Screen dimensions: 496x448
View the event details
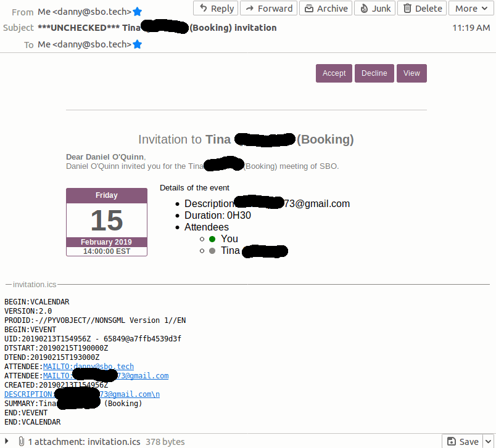[411, 73]
